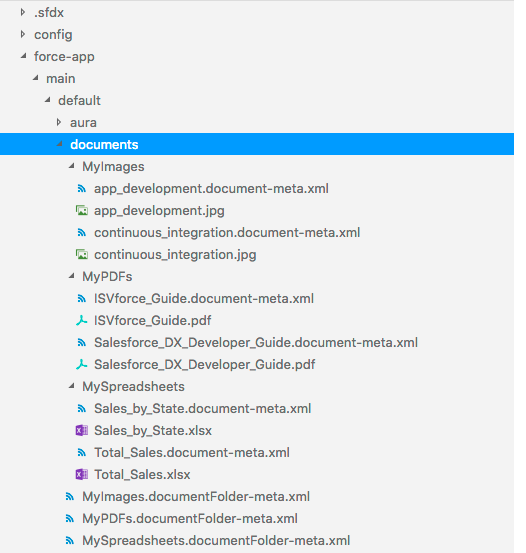This screenshot has width=526, height=553.
Task: Click XML icon of MyPDFs.documentFolder-meta.xml
Action: [70, 519]
